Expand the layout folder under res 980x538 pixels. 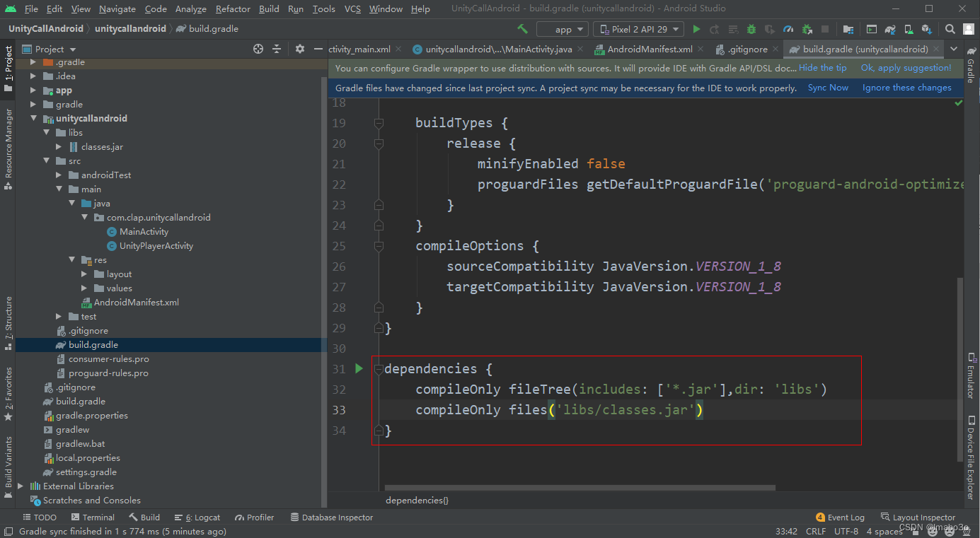(84, 274)
